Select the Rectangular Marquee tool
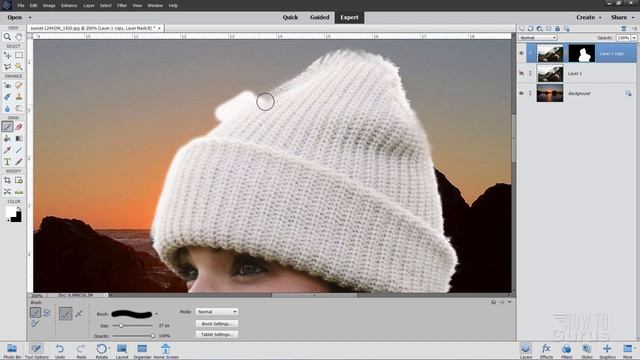Screen dimensions: 640x360 (19, 55)
